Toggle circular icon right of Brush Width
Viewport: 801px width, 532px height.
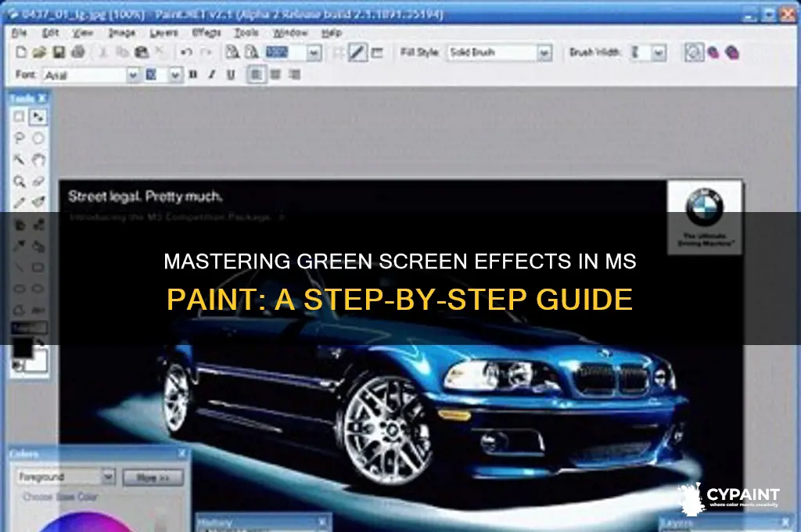694,52
